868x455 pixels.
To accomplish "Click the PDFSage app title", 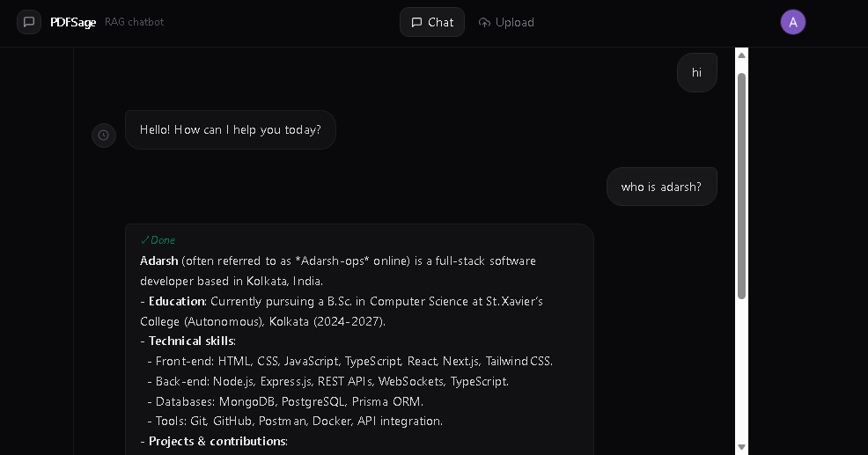I will pos(72,22).
